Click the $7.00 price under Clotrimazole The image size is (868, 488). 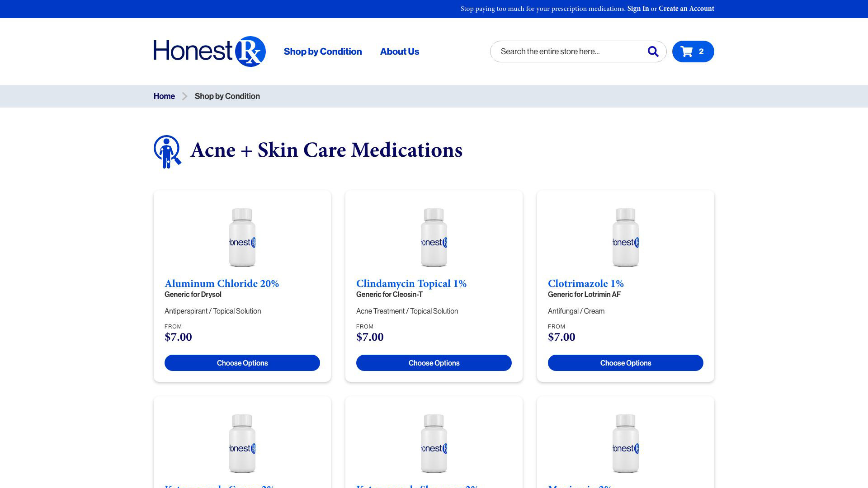coord(561,337)
